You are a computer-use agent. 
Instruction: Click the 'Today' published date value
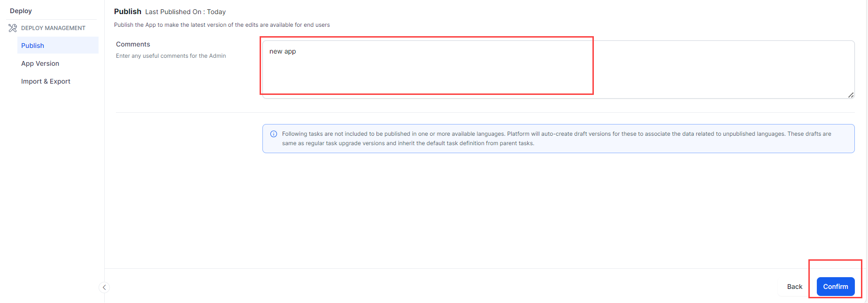click(x=216, y=12)
